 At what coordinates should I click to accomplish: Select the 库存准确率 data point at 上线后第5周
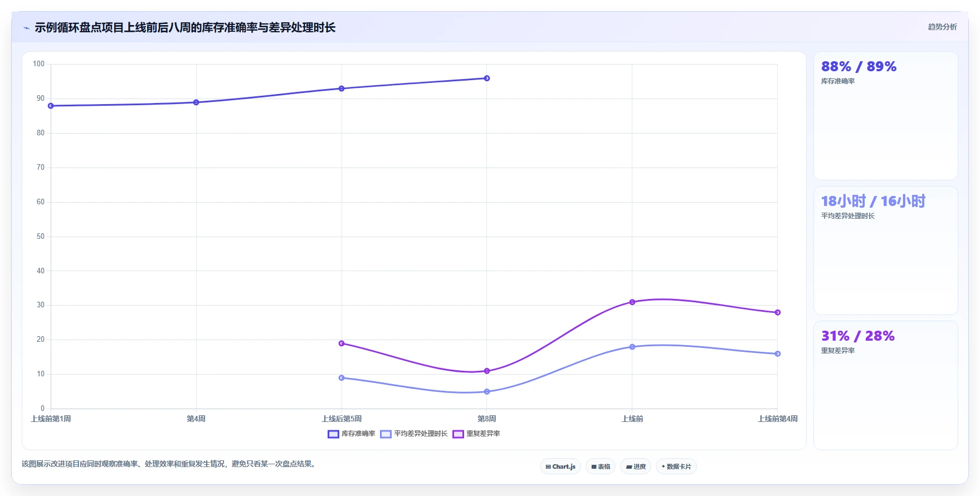(342, 89)
